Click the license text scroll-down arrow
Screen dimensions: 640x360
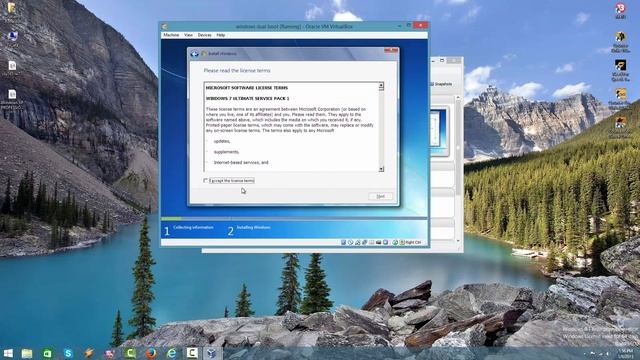tap(381, 169)
